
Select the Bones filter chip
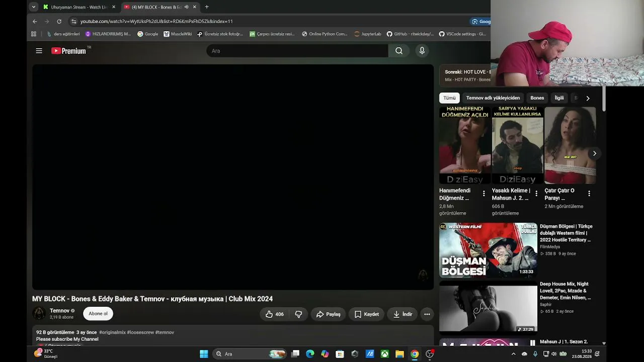(x=537, y=98)
